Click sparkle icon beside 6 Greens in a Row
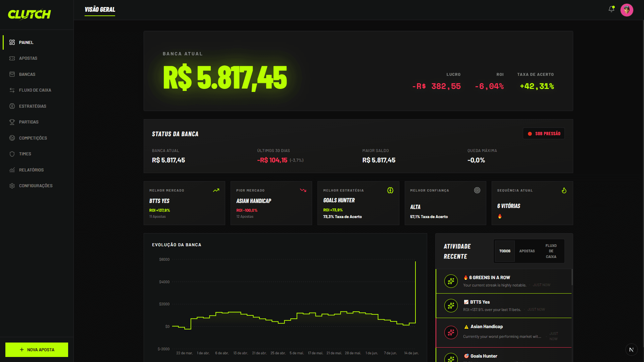 tap(451, 281)
